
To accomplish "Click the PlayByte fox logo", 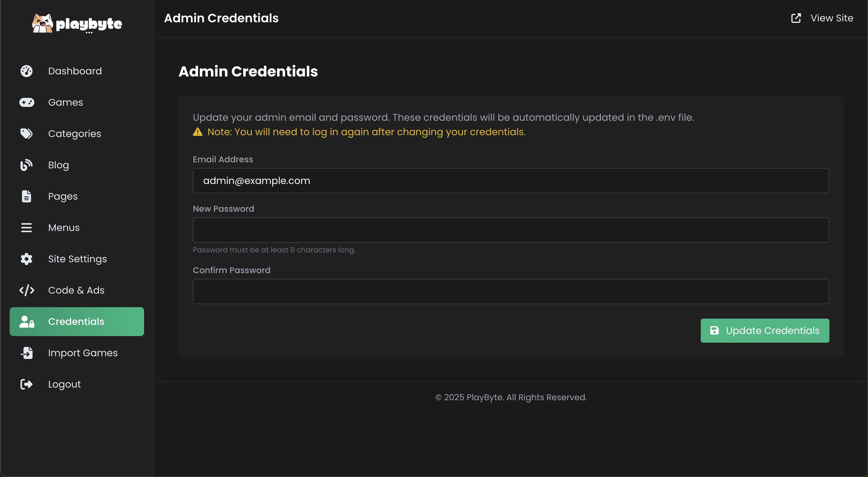I will [x=42, y=23].
